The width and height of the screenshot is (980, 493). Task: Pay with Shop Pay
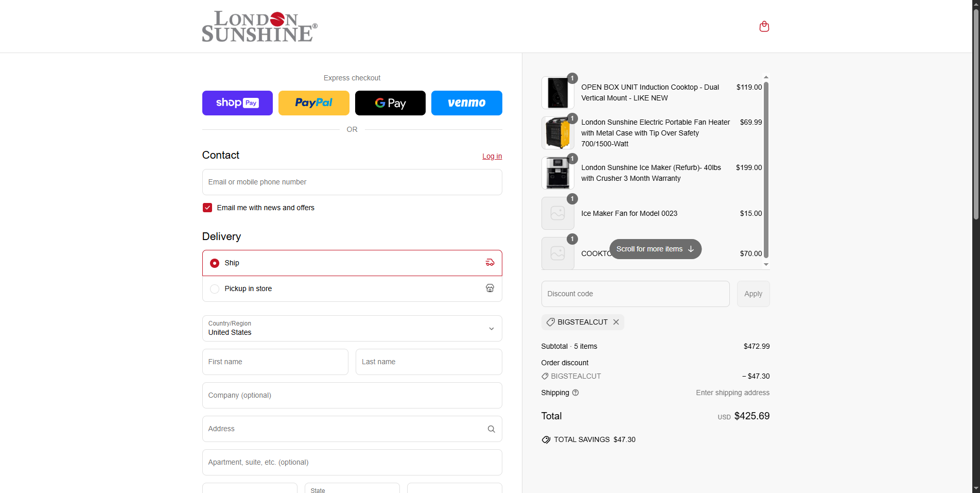pos(237,103)
